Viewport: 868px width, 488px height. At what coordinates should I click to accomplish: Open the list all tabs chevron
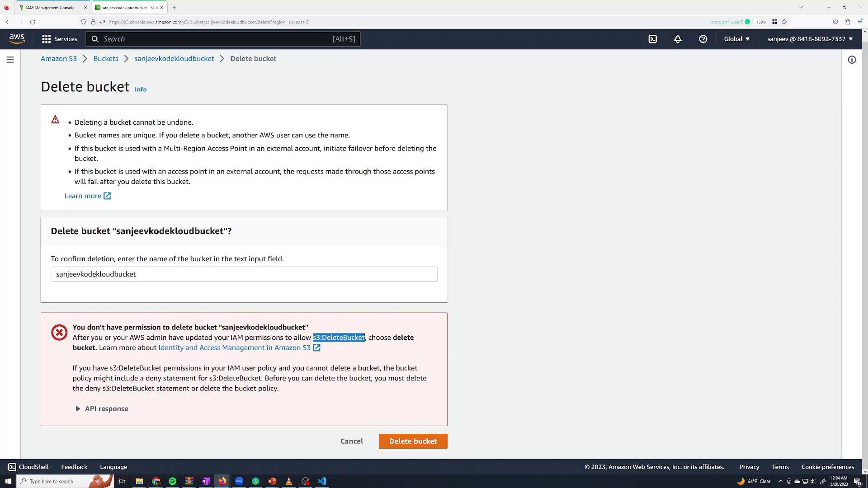point(800,7)
